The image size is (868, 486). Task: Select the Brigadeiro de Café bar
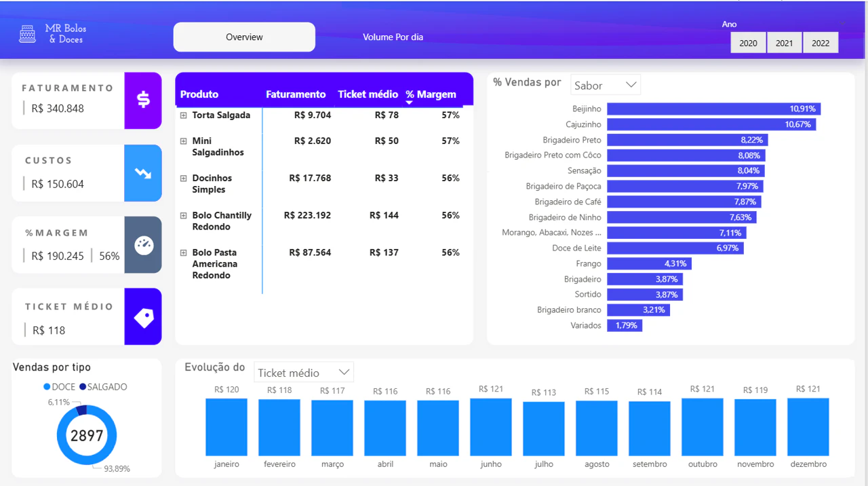click(684, 202)
